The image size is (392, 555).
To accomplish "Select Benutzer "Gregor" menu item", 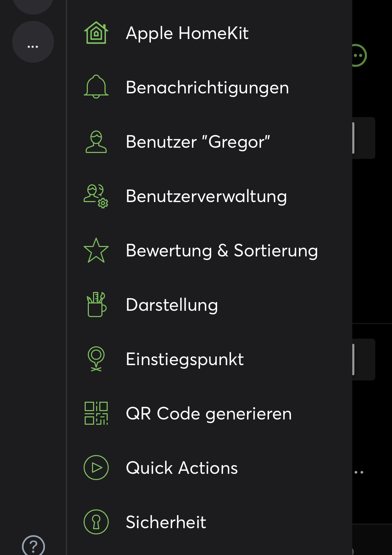I will [x=198, y=142].
